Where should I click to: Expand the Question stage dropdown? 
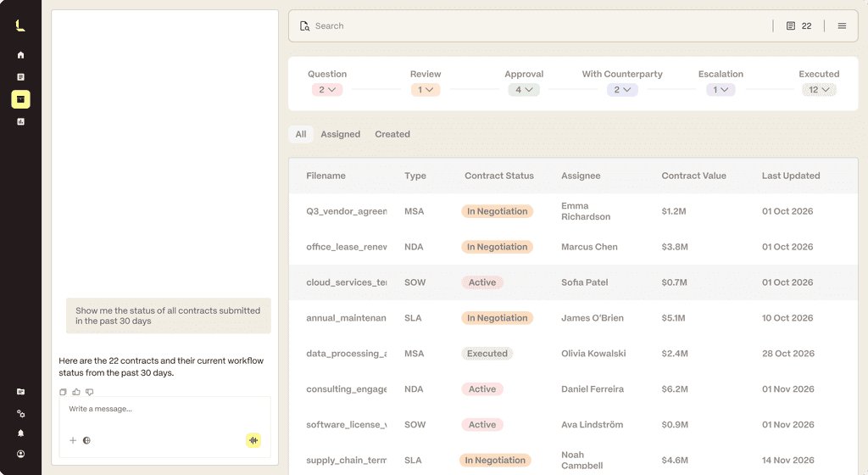pos(327,90)
